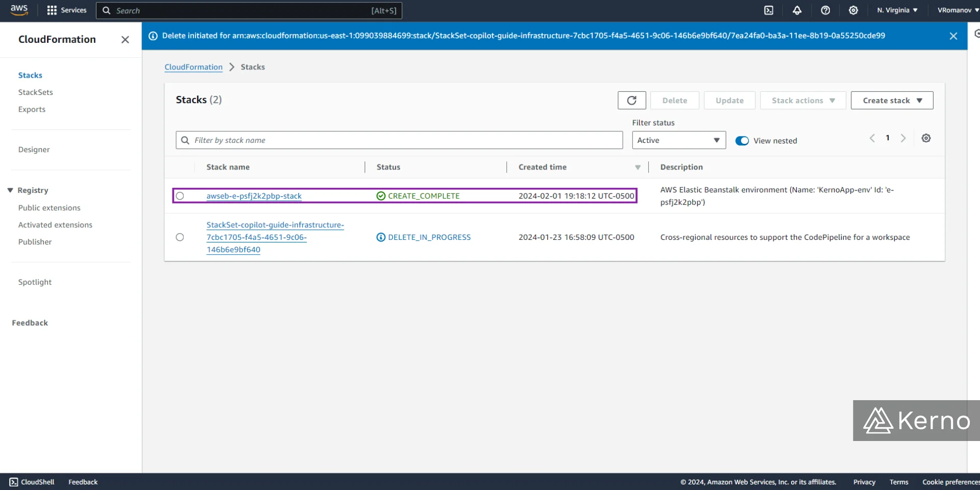
Task: Select the StackSet-copilot-guide-infrastructure radio button
Action: (x=180, y=237)
